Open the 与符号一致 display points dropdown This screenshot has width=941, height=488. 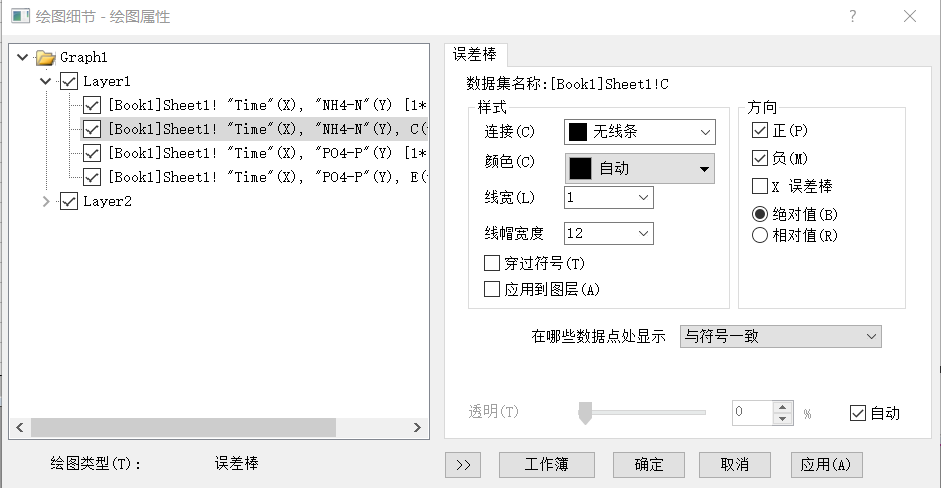[781, 337]
